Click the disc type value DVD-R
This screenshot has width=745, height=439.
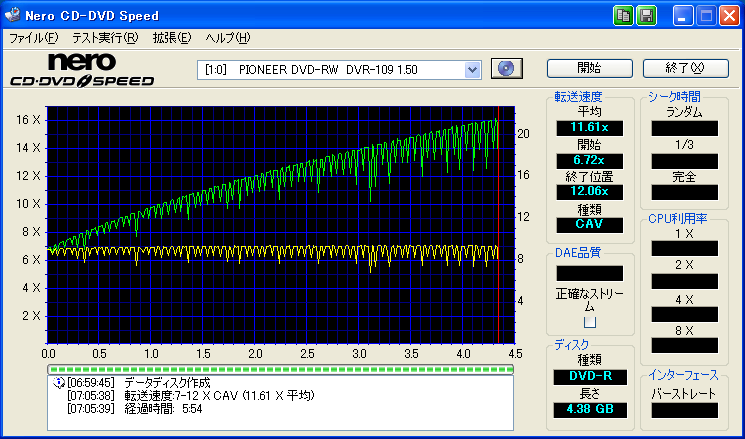(590, 377)
